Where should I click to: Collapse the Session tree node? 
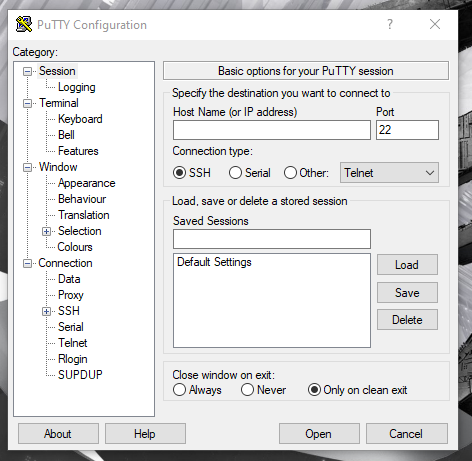pyautogui.click(x=27, y=71)
